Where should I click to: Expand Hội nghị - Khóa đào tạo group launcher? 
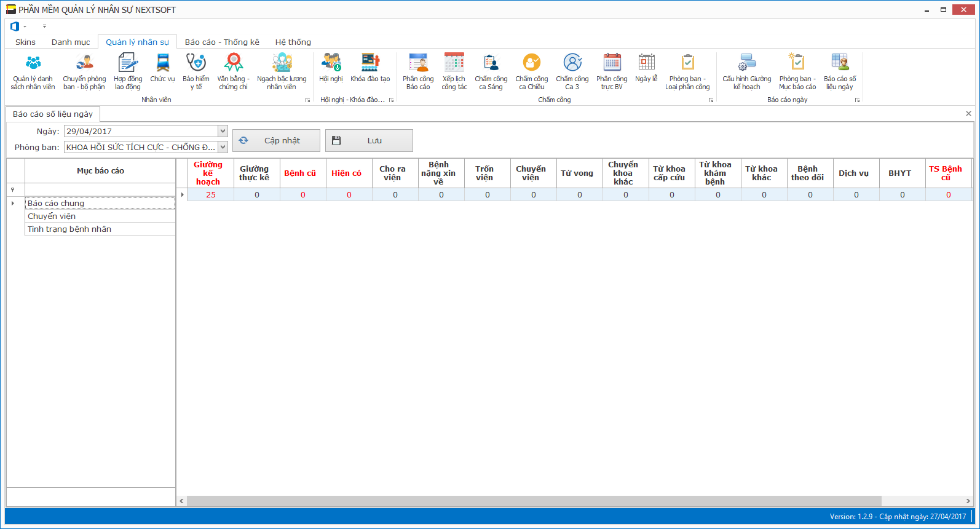click(x=391, y=100)
